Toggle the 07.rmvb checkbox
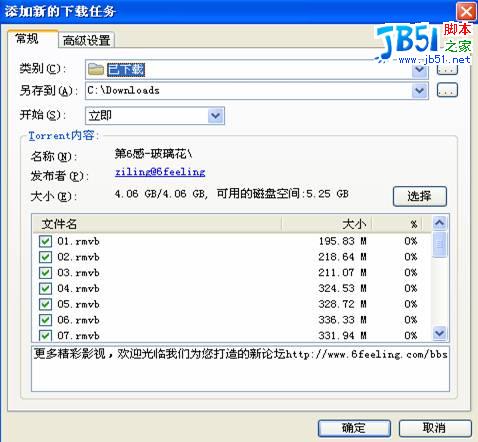Viewport: 478px width, 442px height. (x=45, y=335)
